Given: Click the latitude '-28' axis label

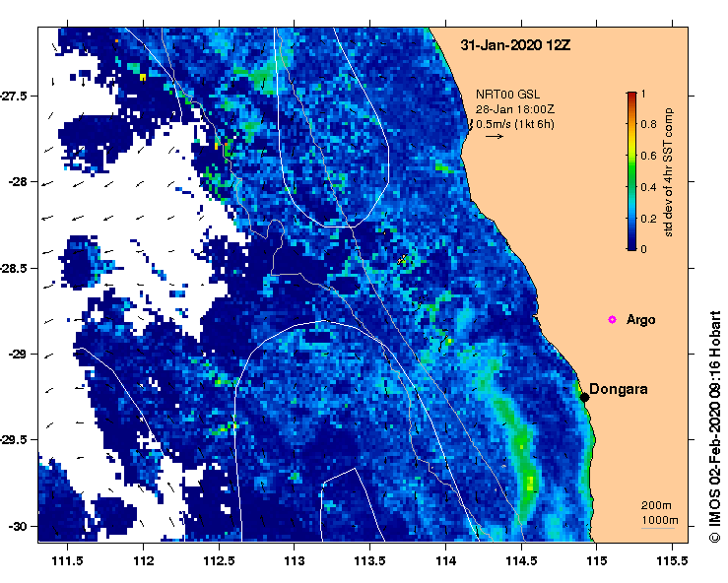Looking at the screenshot, I should pos(18,182).
